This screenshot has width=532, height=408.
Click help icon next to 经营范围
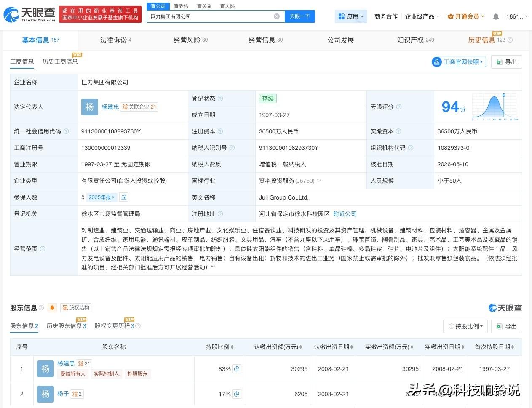tap(43, 249)
